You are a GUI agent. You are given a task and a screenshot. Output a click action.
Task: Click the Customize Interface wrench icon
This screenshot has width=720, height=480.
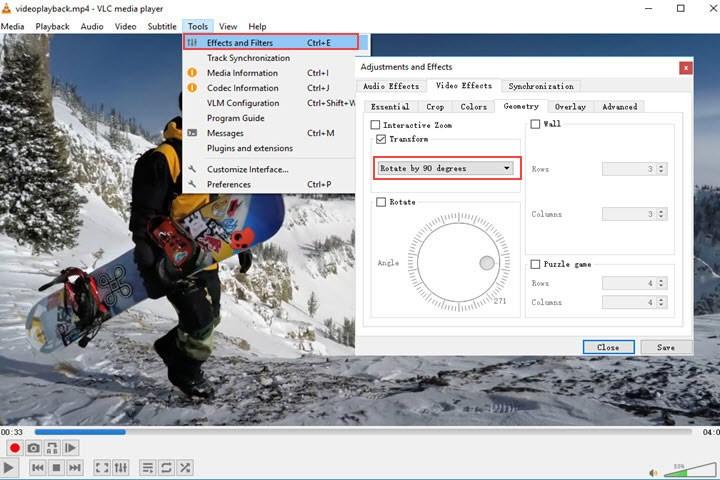pyautogui.click(x=192, y=169)
